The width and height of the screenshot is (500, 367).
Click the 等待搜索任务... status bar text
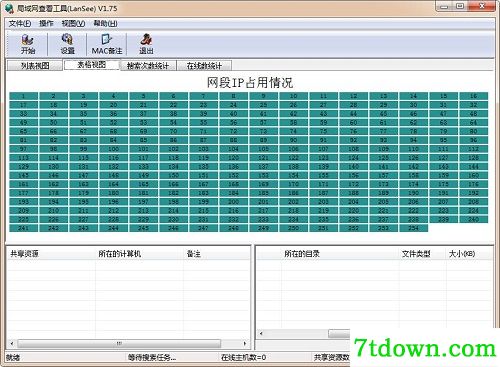coord(152,358)
